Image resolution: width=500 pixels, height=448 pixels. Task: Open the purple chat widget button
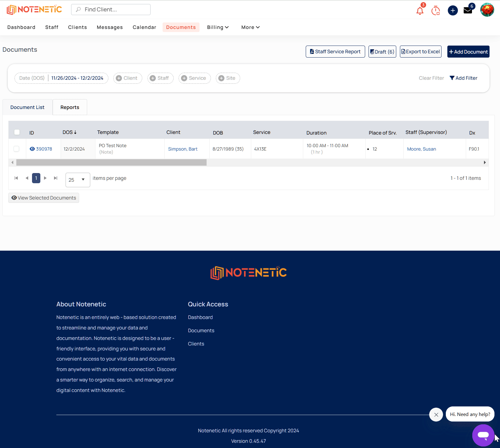pyautogui.click(x=483, y=435)
